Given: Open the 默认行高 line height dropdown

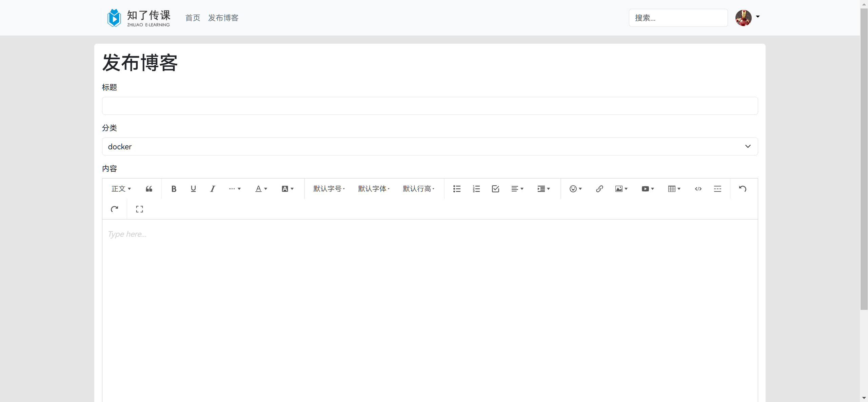Looking at the screenshot, I should click(x=418, y=189).
